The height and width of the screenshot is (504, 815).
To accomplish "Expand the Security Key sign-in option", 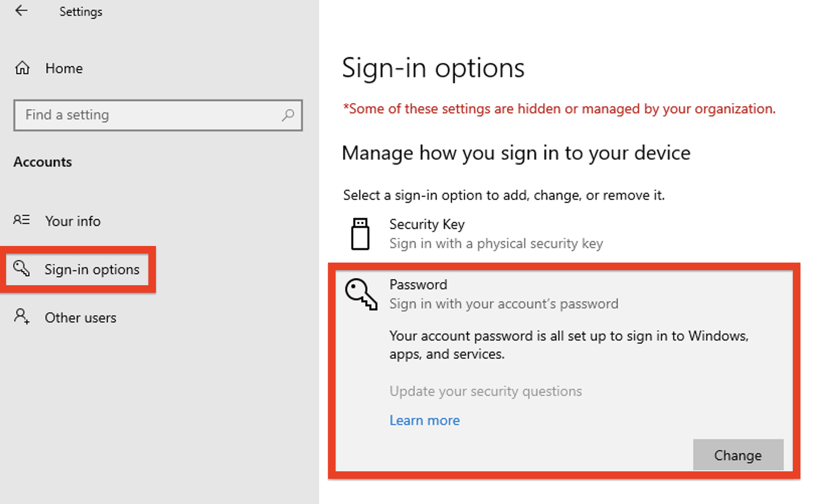I will coord(563,234).
